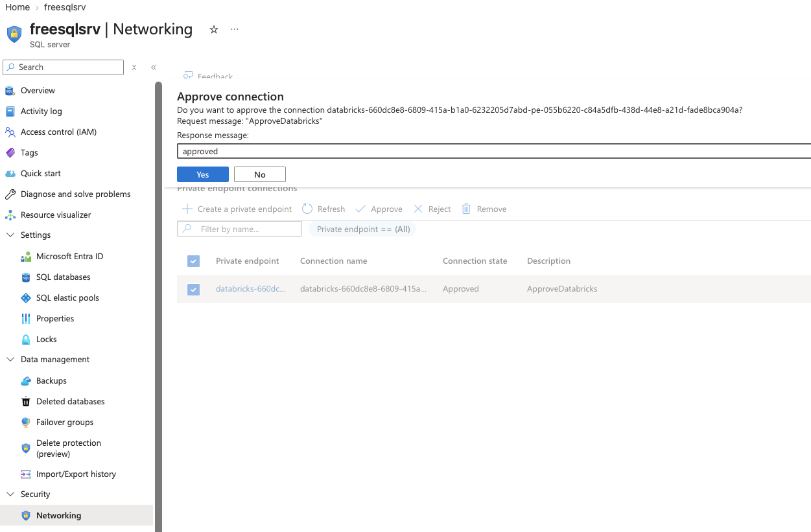Click the Properties bars icon
This screenshot has width=811, height=532.
(x=26, y=319)
